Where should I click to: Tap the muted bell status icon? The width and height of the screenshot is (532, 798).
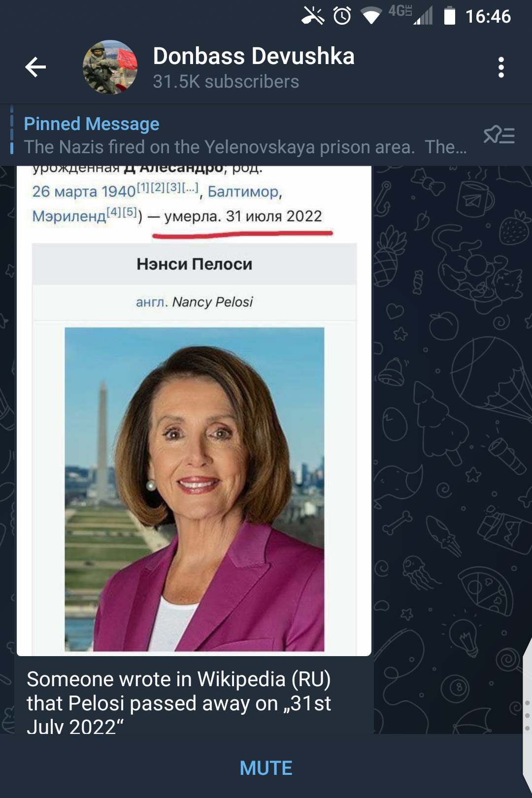coord(313,16)
